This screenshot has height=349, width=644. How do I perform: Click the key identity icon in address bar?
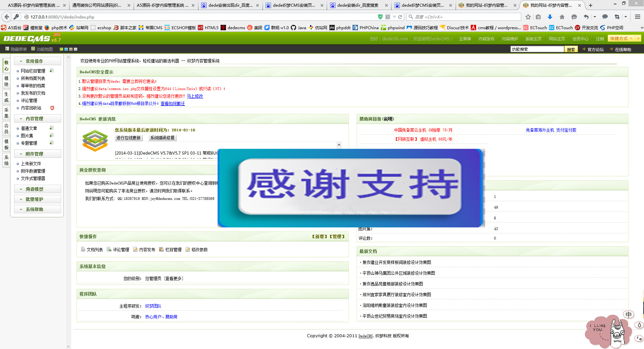point(16,17)
